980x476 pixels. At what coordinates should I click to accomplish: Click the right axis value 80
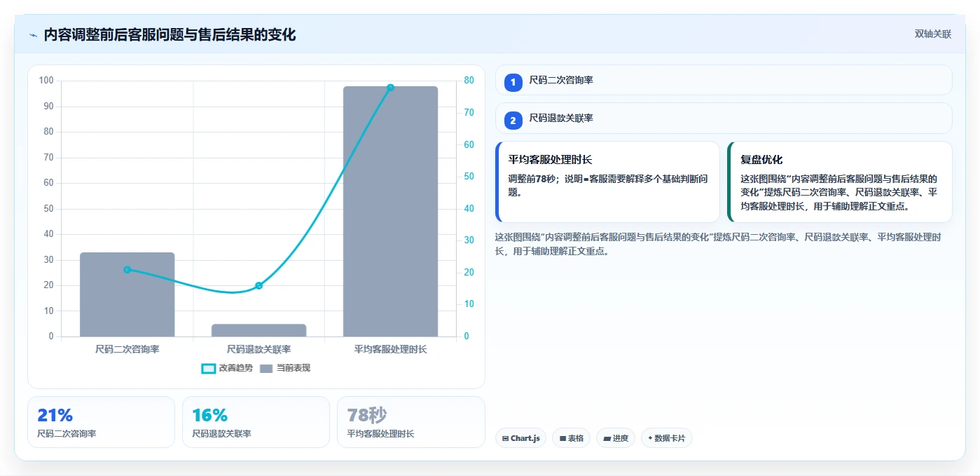pos(469,81)
